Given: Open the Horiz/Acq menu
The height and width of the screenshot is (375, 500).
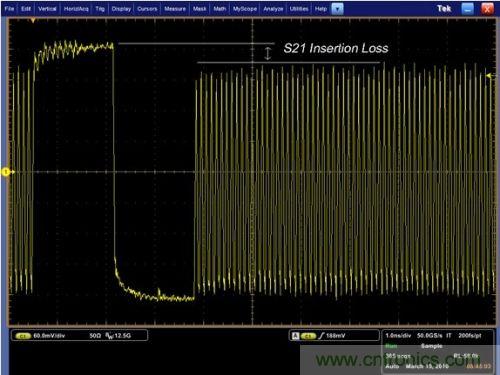Looking at the screenshot, I should pos(76,9).
